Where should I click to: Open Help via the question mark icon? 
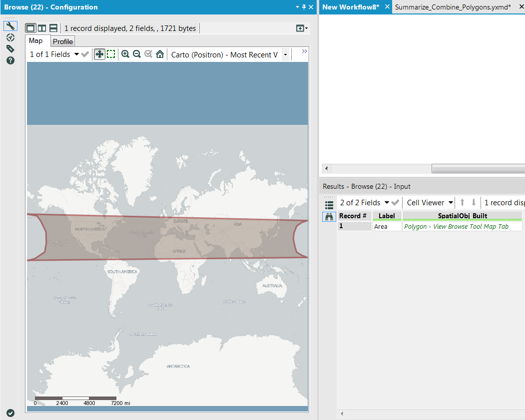10,60
